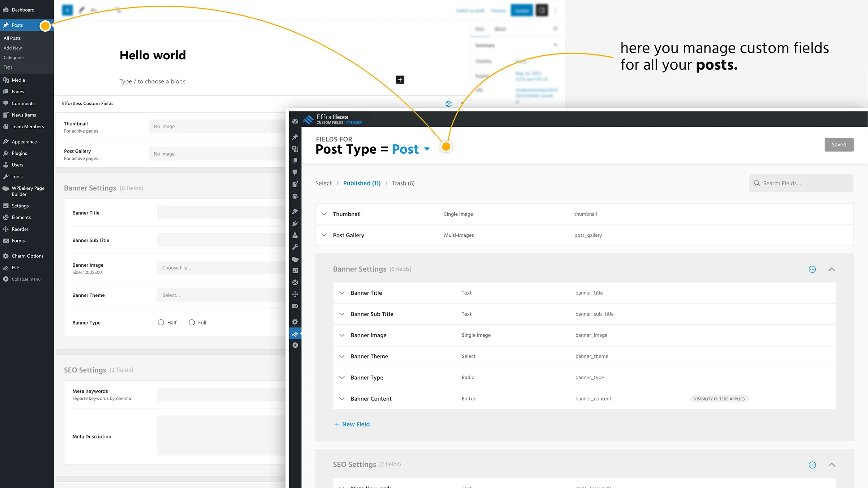The image size is (868, 488).
Task: Open options menu for Banner Settings group
Action: (812, 269)
